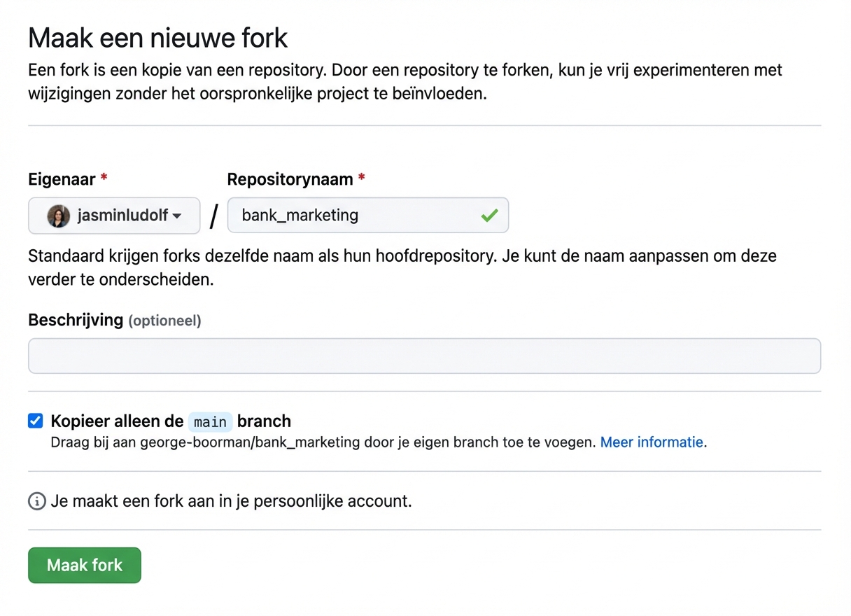Open the Meer informatie link
Screen dimensions: 851x616
(x=651, y=442)
